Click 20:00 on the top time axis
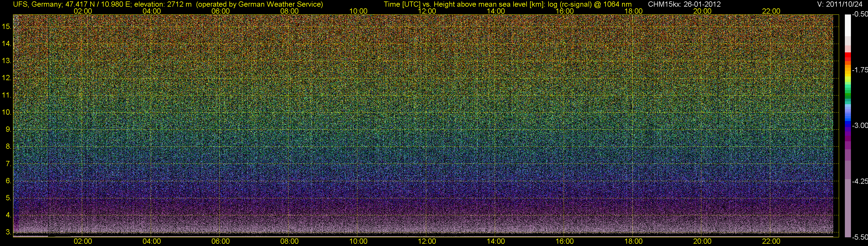The width and height of the screenshot is (868, 246). 702,11
